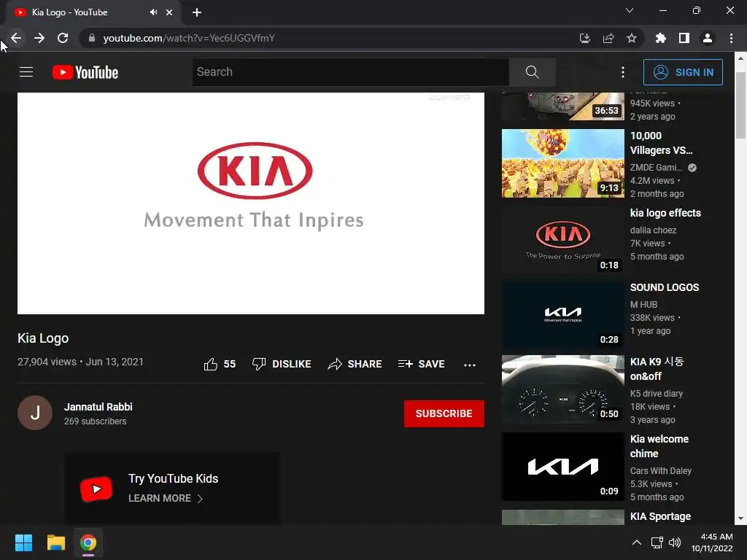Screen dimensions: 747x560
Task: Click the page scrollbar down arrow
Action: point(740,519)
